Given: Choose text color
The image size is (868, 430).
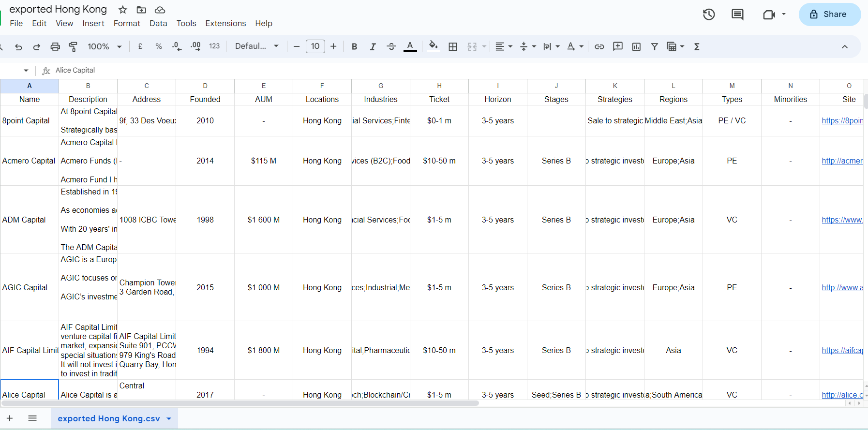Looking at the screenshot, I should (410, 46).
